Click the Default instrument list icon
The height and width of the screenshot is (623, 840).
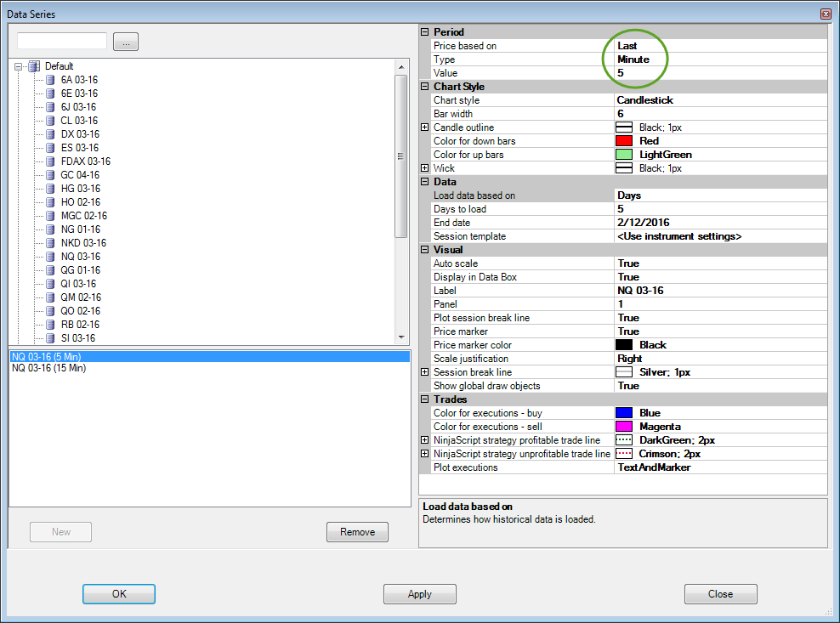(x=34, y=66)
